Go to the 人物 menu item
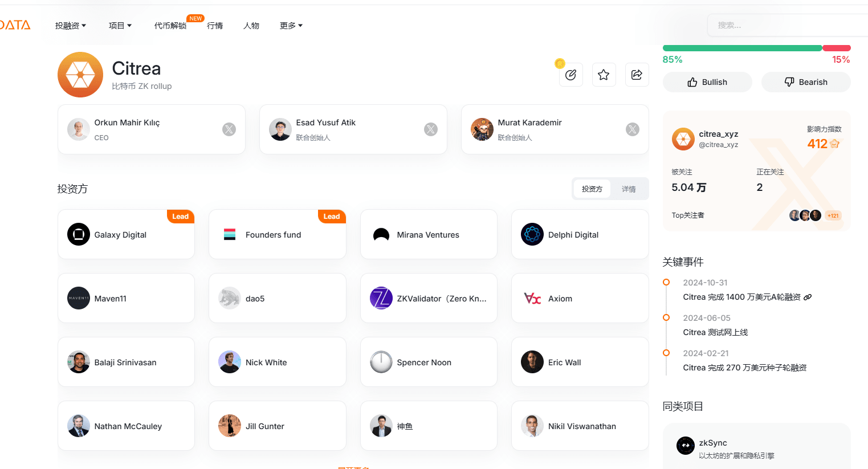Viewport: 868px width, 469px height. click(251, 26)
